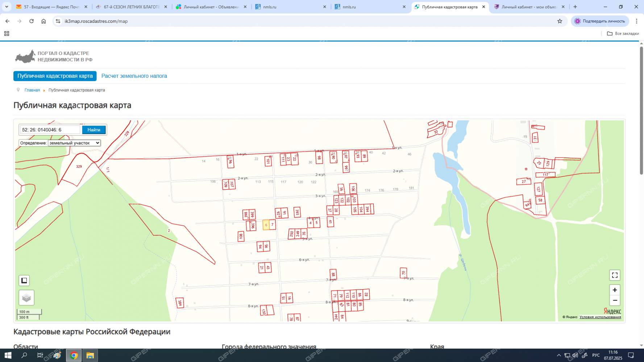Image resolution: width=644 pixels, height=362 pixels.
Task: Open the map ruler measurement tool
Action: [24, 281]
